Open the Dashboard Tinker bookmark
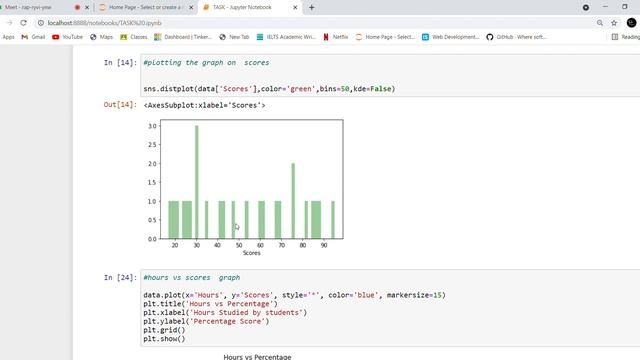 183,37
